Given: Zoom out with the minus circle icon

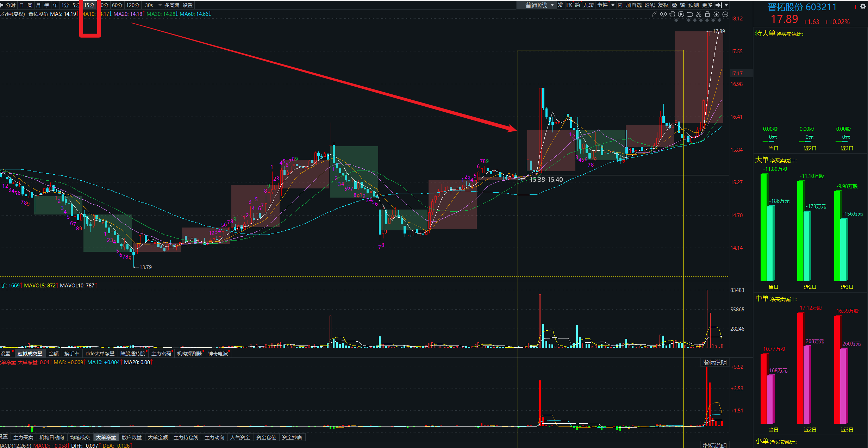Looking at the screenshot, I should [725, 14].
